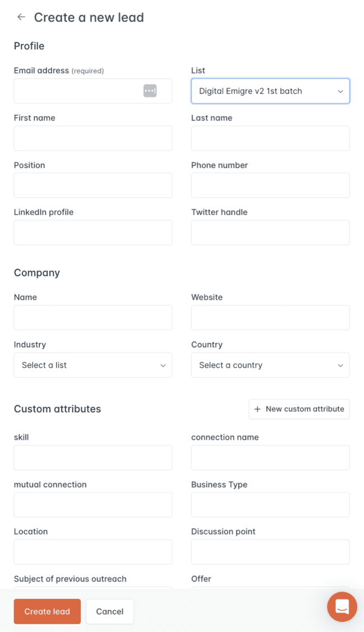
Task: Cancel the lead creation
Action: click(x=109, y=611)
